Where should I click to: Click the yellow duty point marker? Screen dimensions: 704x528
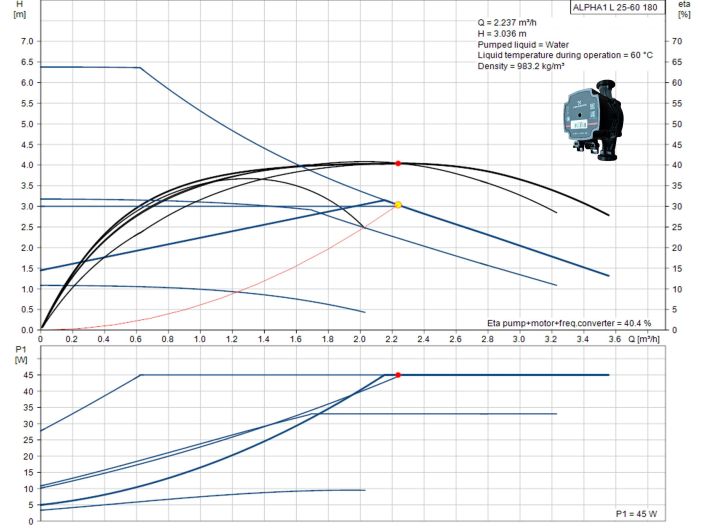pos(398,205)
